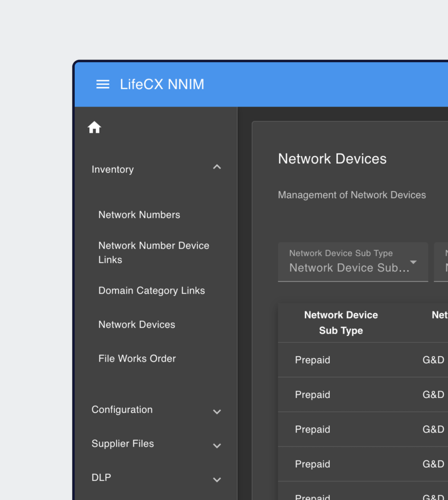Collapse the Inventory section

point(217,167)
